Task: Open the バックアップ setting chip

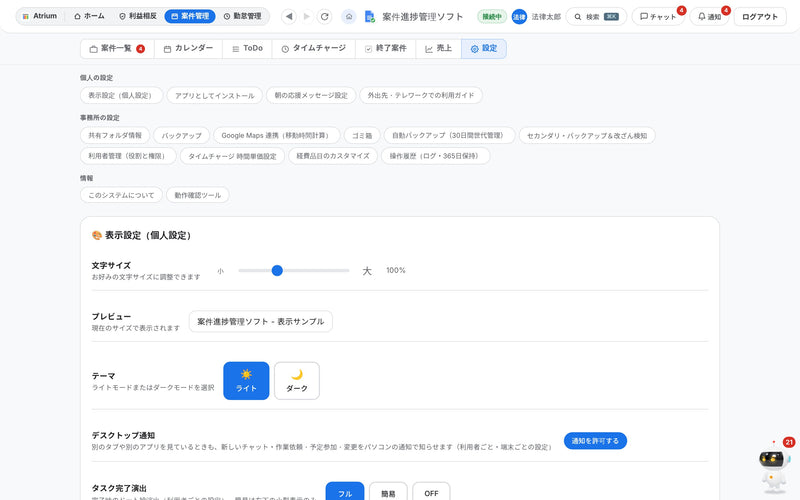Action: (x=182, y=135)
